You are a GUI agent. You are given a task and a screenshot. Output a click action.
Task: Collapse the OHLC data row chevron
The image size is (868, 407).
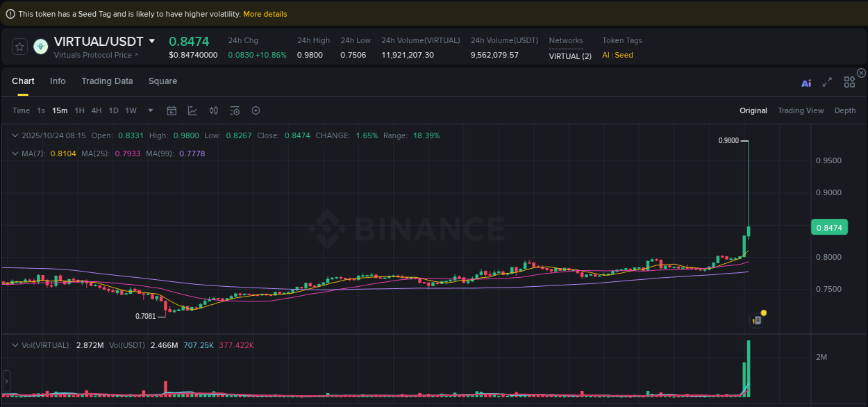[x=15, y=135]
